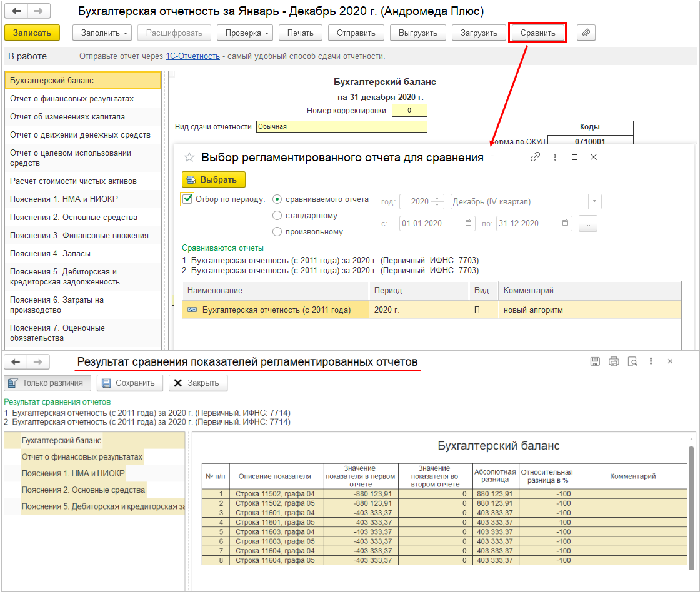Open print preview icon in results header
This screenshot has height=594, width=700.
pyautogui.click(x=632, y=361)
